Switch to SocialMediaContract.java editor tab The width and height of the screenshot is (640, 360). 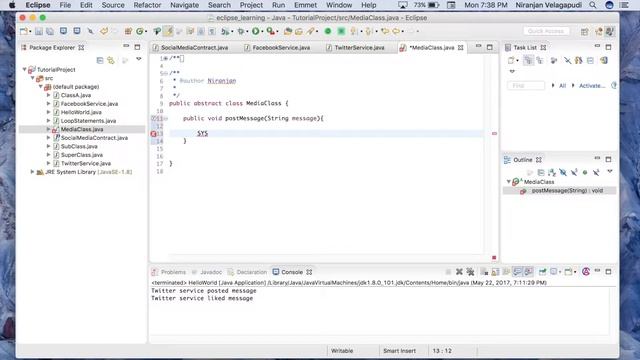click(x=190, y=48)
